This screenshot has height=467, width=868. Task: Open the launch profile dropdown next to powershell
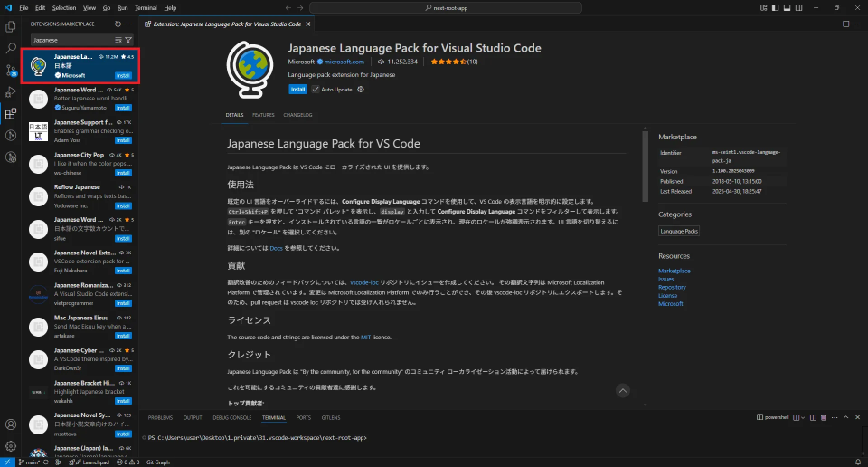pyautogui.click(x=803, y=417)
